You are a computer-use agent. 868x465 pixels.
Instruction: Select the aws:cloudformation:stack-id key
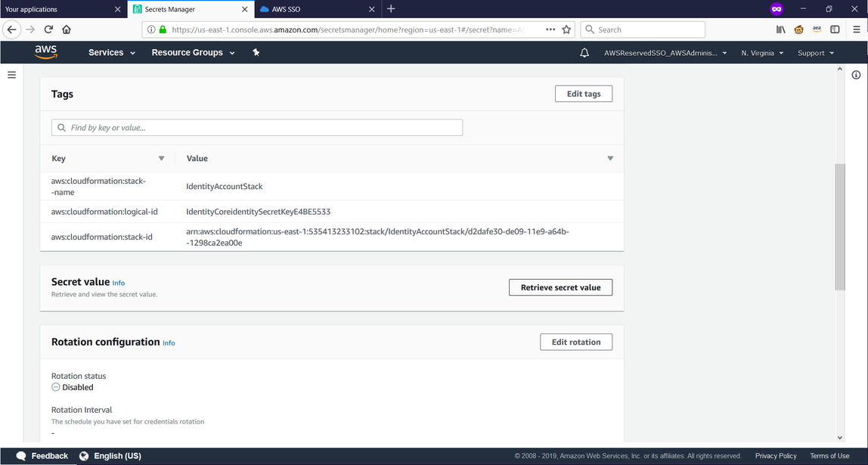pos(102,237)
